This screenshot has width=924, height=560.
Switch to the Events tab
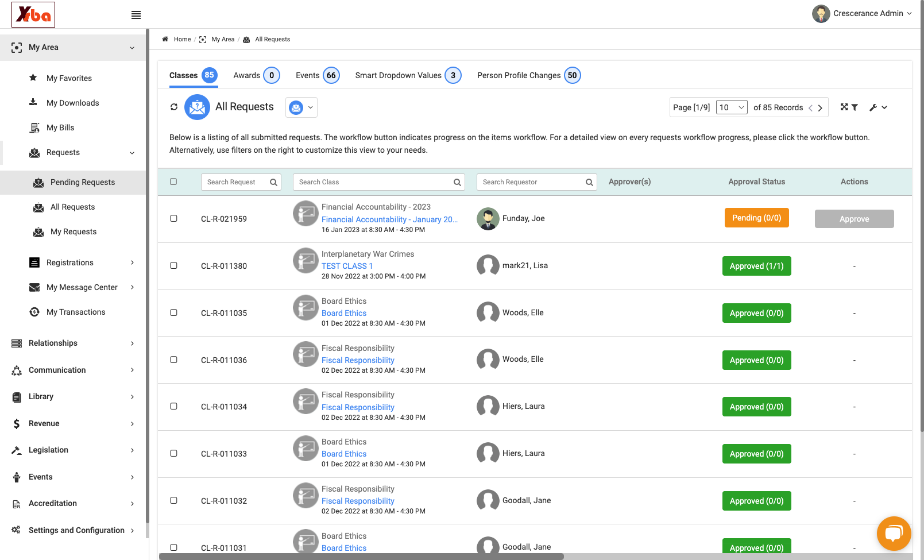point(318,75)
